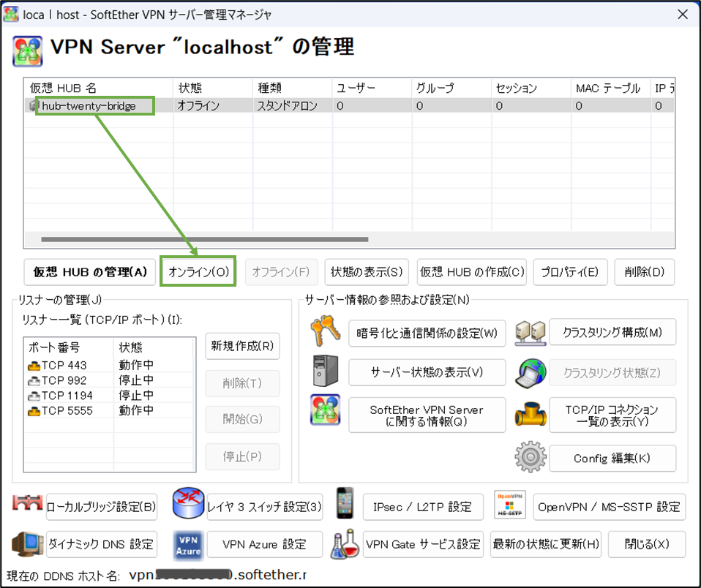Click the flask icon beside VPN Gate サービス設定
701x588 pixels.
345,544
